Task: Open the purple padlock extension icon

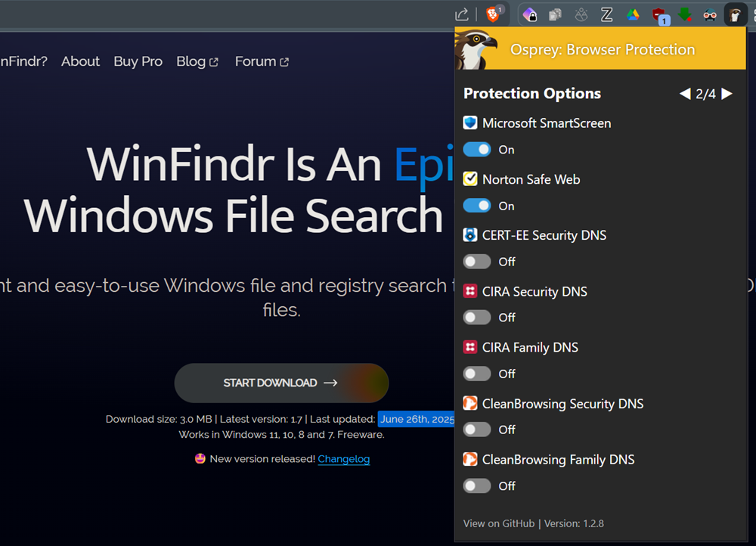Action: [x=530, y=14]
